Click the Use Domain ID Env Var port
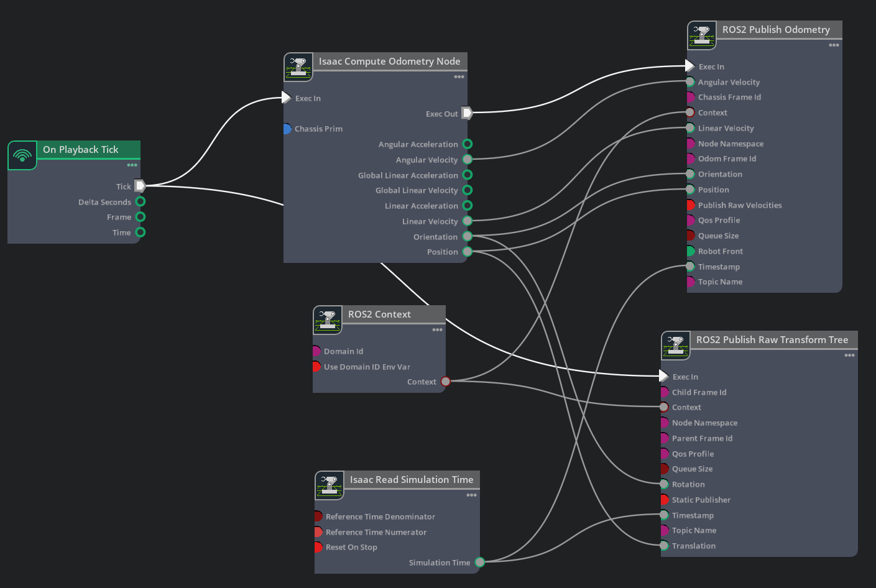Image resolution: width=876 pixels, height=588 pixels. [x=316, y=367]
